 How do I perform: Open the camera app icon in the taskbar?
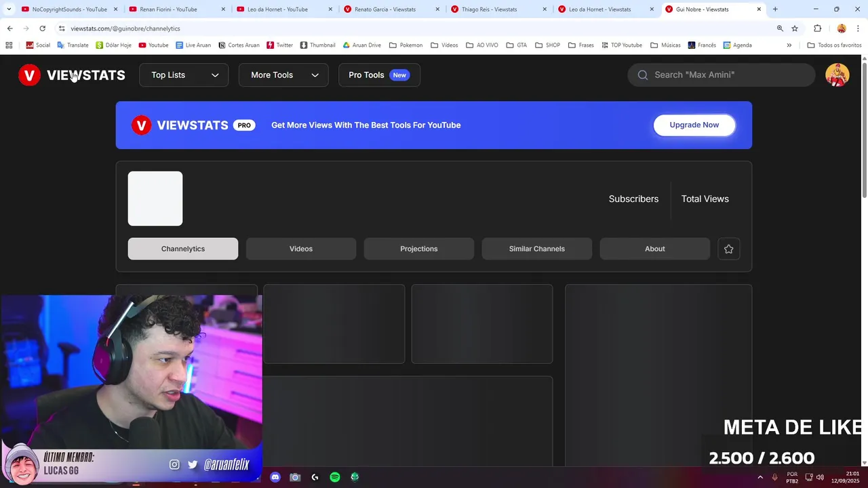click(295, 477)
